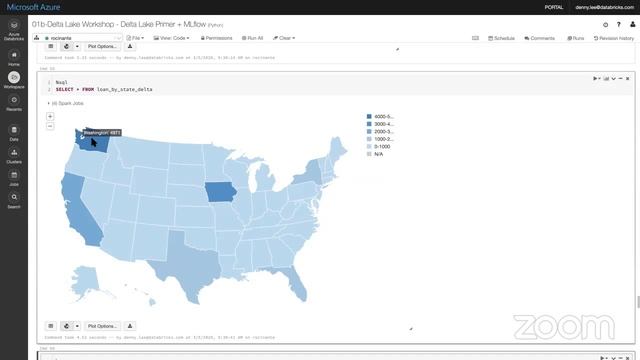The height and width of the screenshot is (360, 640).
Task: Expand chart type dropdown arrow below map
Action: coord(77,326)
